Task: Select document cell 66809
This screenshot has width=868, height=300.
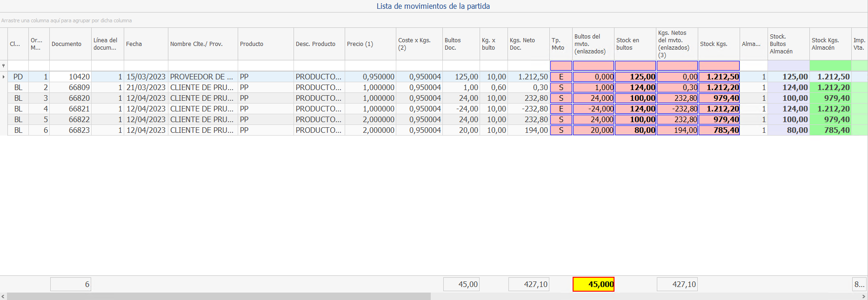Action: pos(70,87)
